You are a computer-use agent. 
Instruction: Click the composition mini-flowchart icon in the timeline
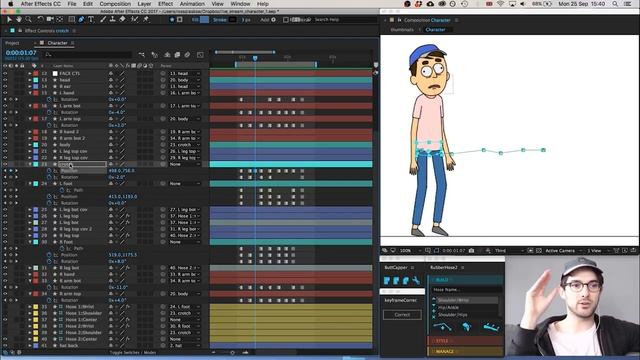tap(142, 55)
